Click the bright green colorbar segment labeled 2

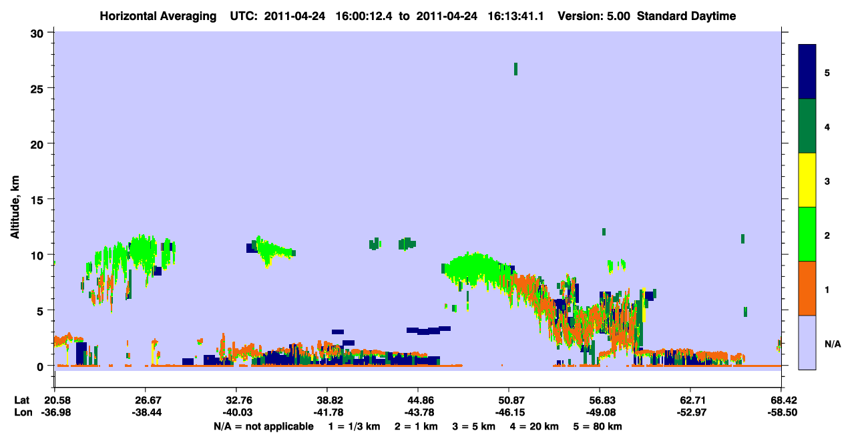(x=807, y=234)
